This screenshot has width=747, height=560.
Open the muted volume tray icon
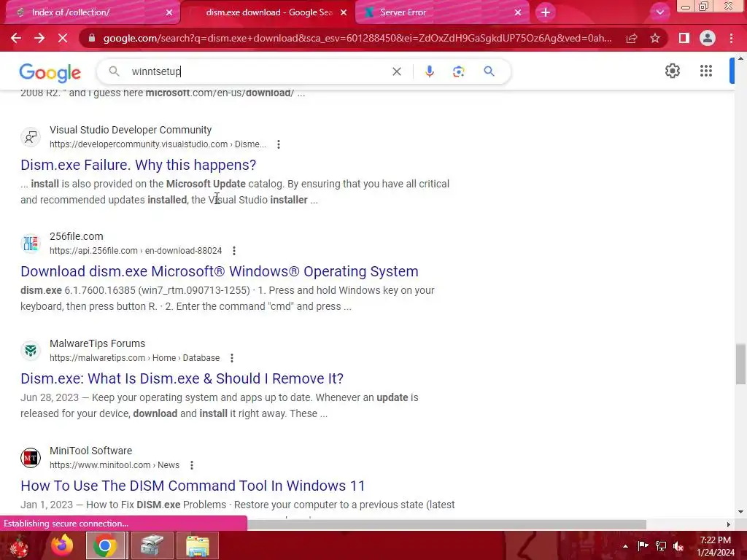[678, 546]
